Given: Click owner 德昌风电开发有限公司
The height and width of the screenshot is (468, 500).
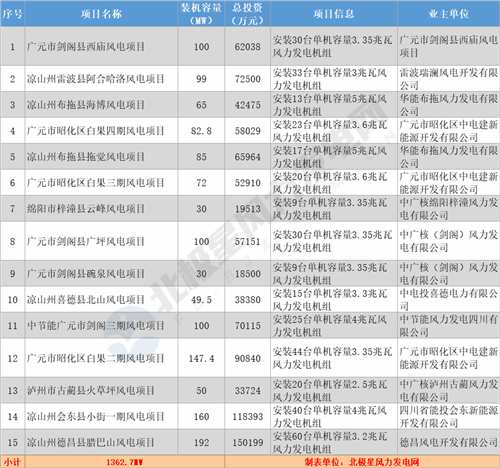Looking at the screenshot, I should tap(448, 443).
